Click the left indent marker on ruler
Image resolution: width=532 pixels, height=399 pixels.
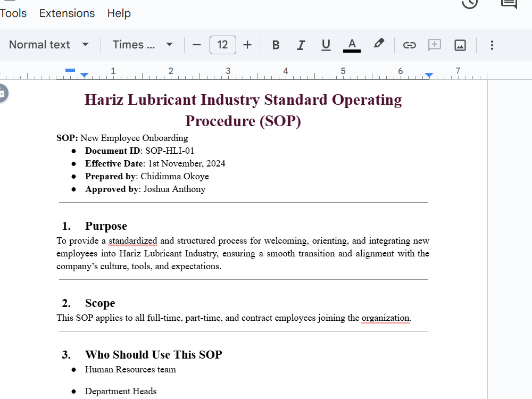(84, 75)
